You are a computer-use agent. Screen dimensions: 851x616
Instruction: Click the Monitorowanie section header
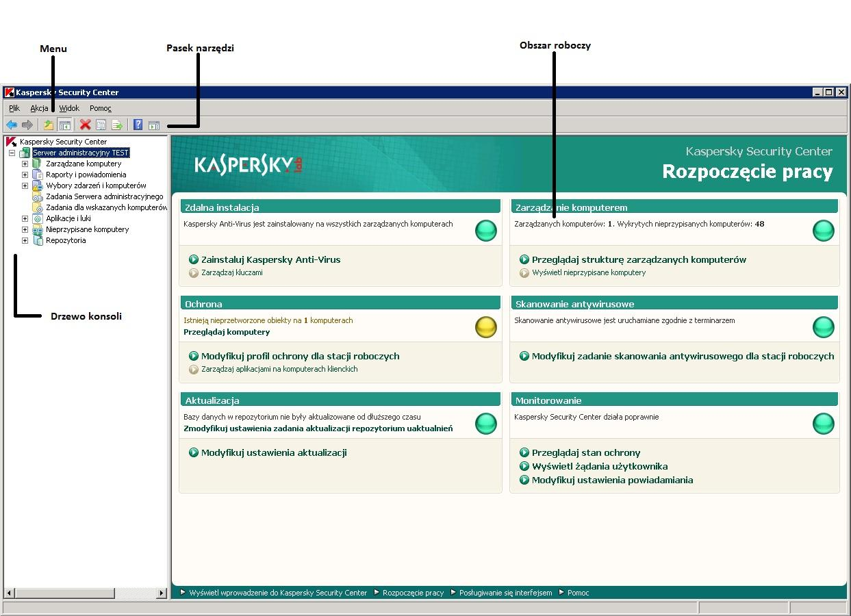(674, 400)
